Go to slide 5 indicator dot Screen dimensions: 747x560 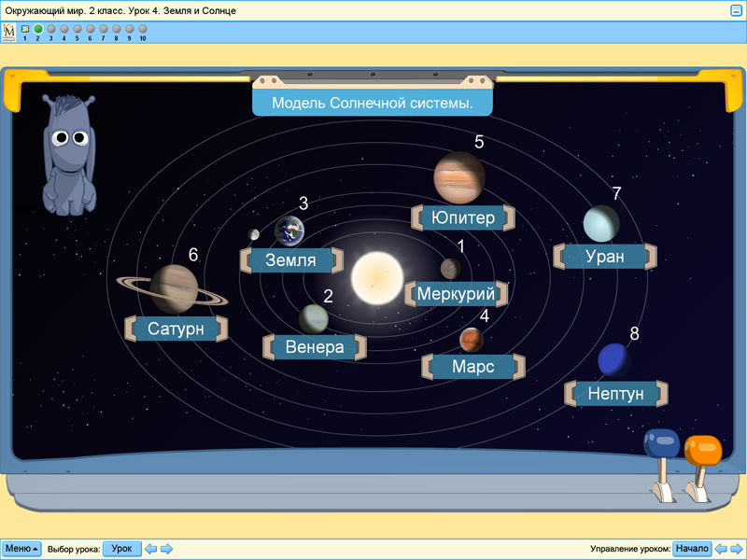click(78, 29)
